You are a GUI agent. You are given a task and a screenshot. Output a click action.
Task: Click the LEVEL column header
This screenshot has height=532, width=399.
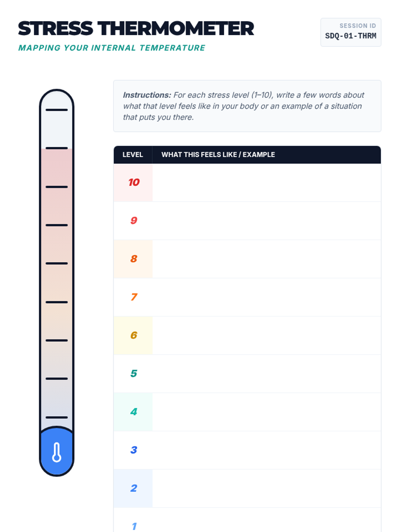pos(133,155)
